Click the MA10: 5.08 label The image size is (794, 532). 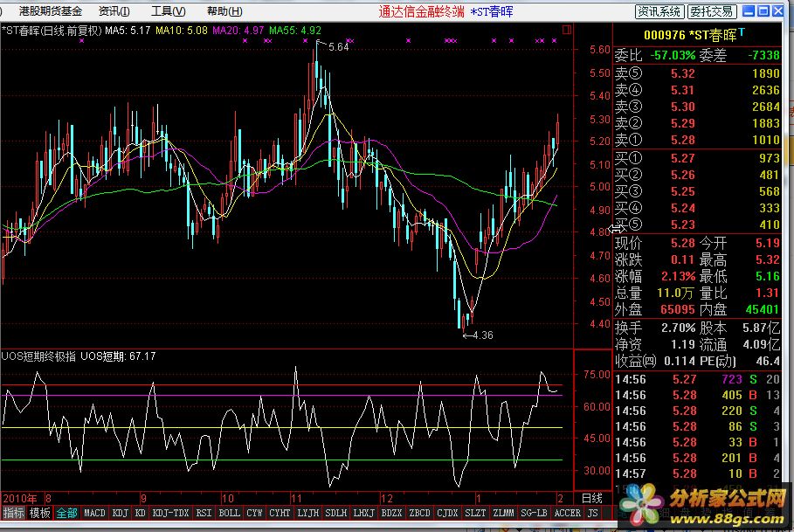pyautogui.click(x=182, y=31)
